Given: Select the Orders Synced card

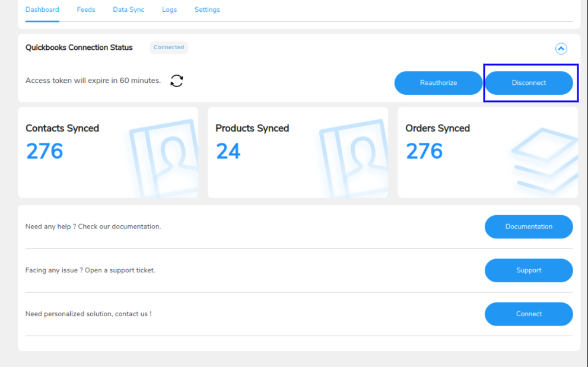Looking at the screenshot, I should click(x=488, y=152).
